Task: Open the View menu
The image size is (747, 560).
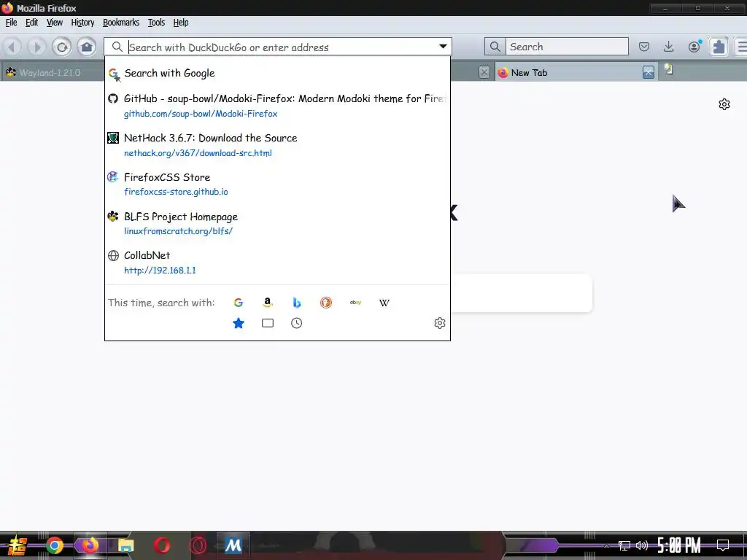Action: [55, 23]
